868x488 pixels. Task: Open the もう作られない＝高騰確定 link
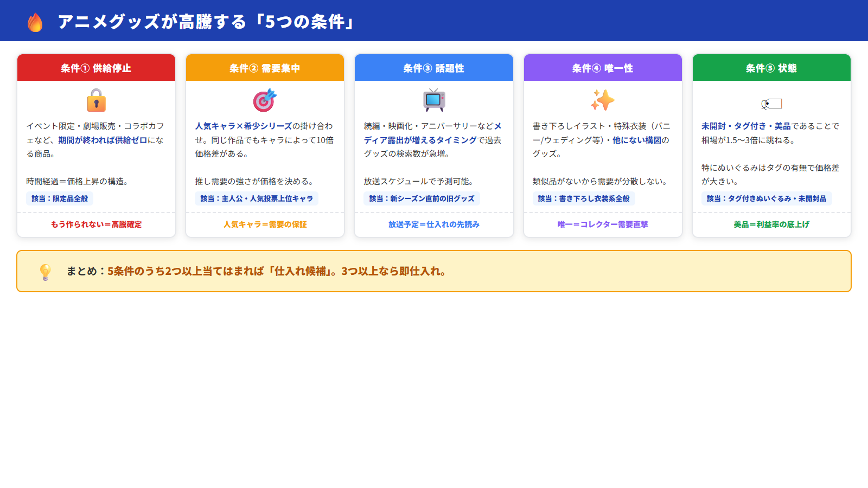click(95, 224)
